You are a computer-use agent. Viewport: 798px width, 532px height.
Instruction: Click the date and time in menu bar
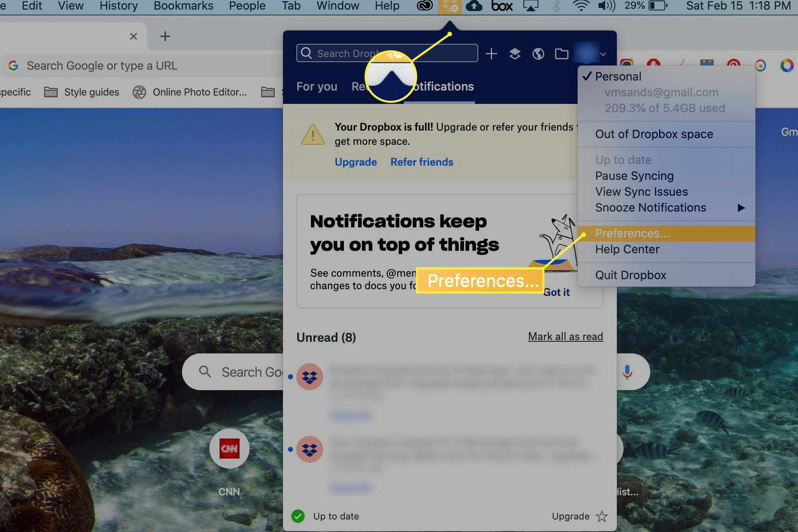coord(738,6)
